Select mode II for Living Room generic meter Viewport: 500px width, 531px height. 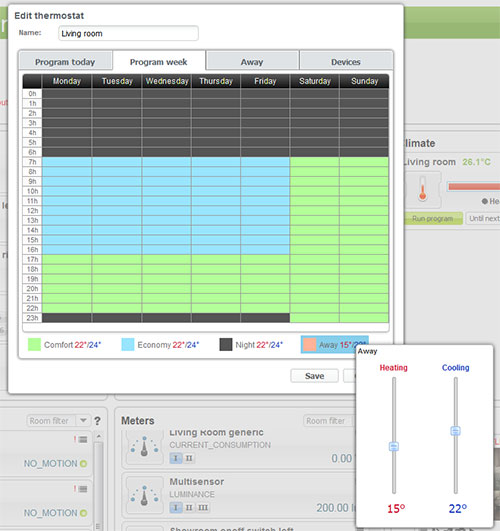(189, 458)
